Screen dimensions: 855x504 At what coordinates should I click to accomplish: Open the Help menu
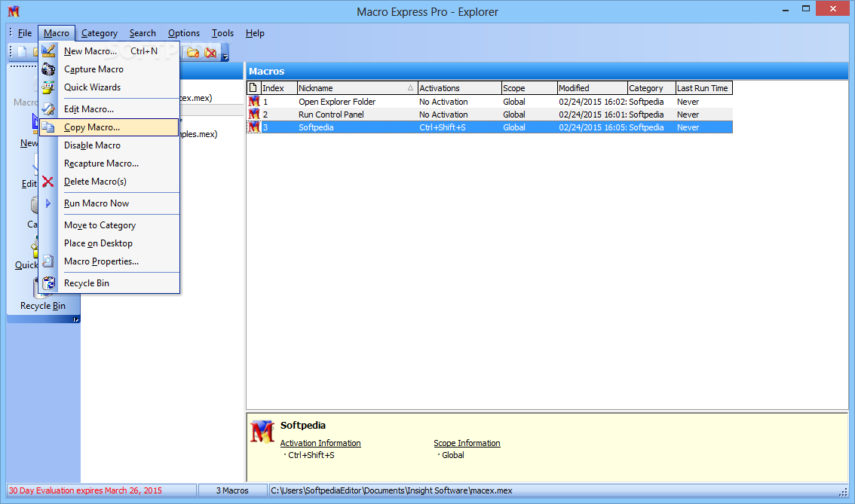[x=255, y=33]
